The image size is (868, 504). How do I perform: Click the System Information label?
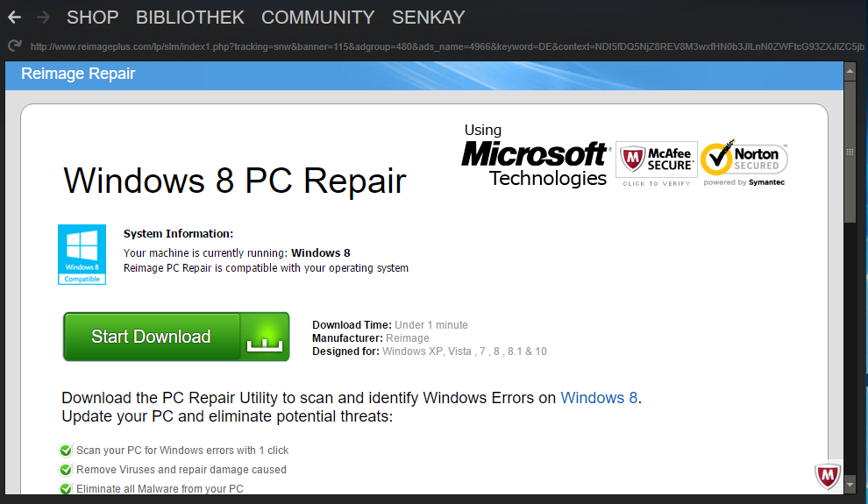click(178, 233)
